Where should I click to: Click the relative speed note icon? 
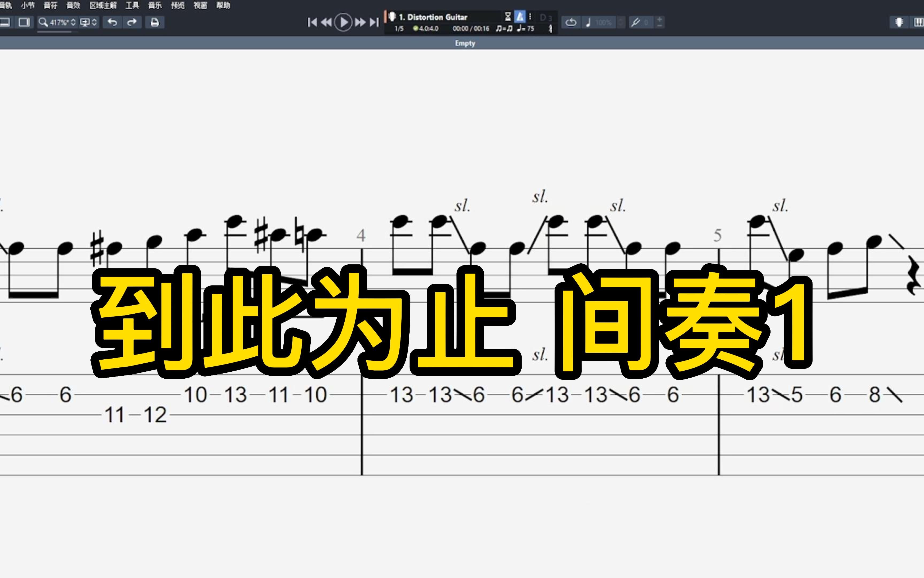(588, 22)
